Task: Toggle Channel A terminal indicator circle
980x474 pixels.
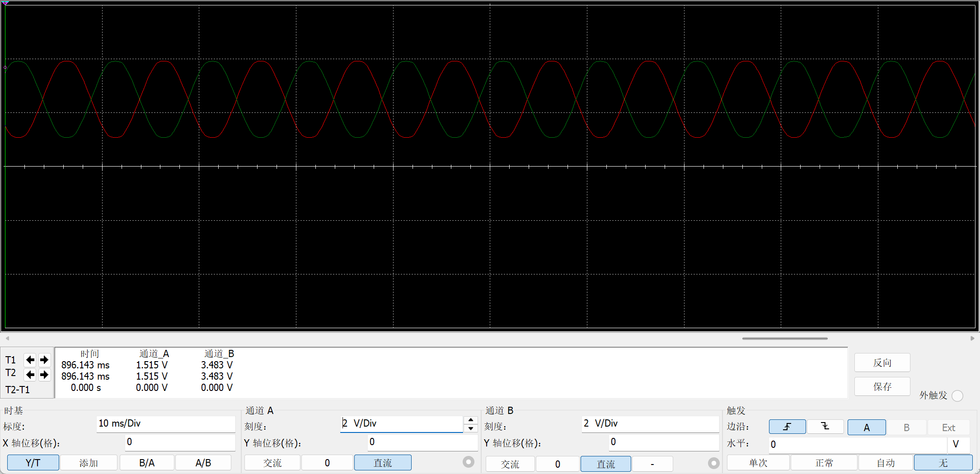Action: [x=469, y=462]
